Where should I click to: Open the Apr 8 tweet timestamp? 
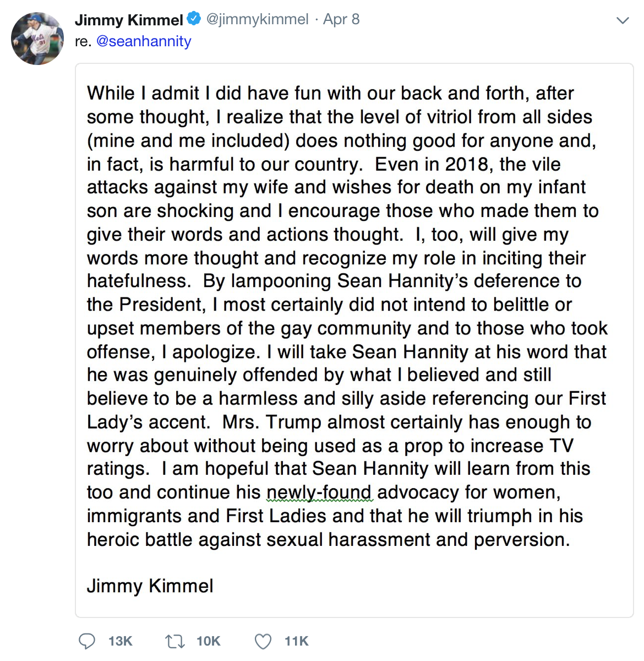tap(341, 19)
